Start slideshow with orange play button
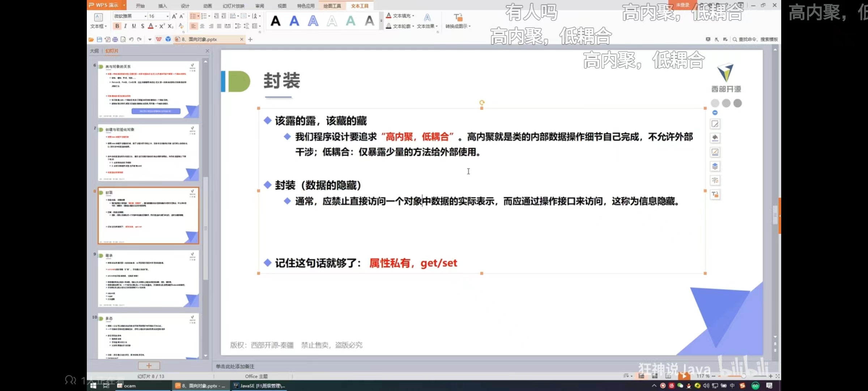 [684, 376]
